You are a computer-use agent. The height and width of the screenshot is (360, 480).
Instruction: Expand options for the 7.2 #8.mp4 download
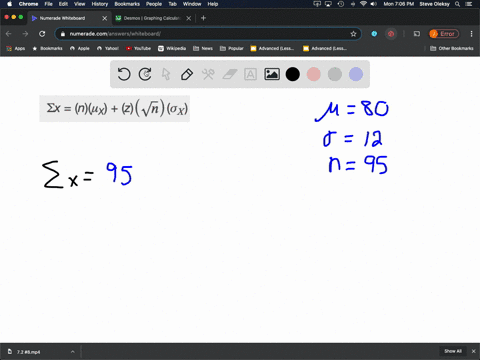pos(73,352)
